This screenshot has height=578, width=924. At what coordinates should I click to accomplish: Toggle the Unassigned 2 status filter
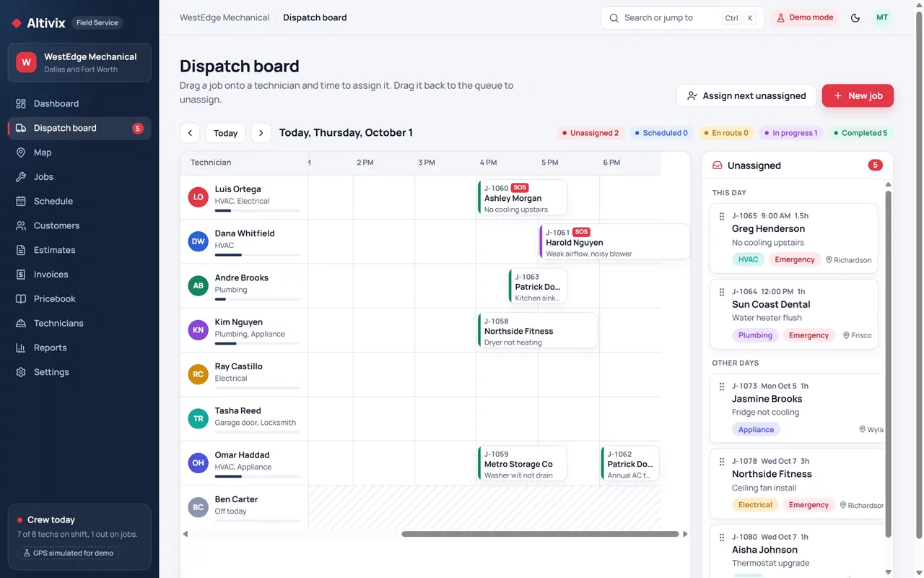pos(590,133)
